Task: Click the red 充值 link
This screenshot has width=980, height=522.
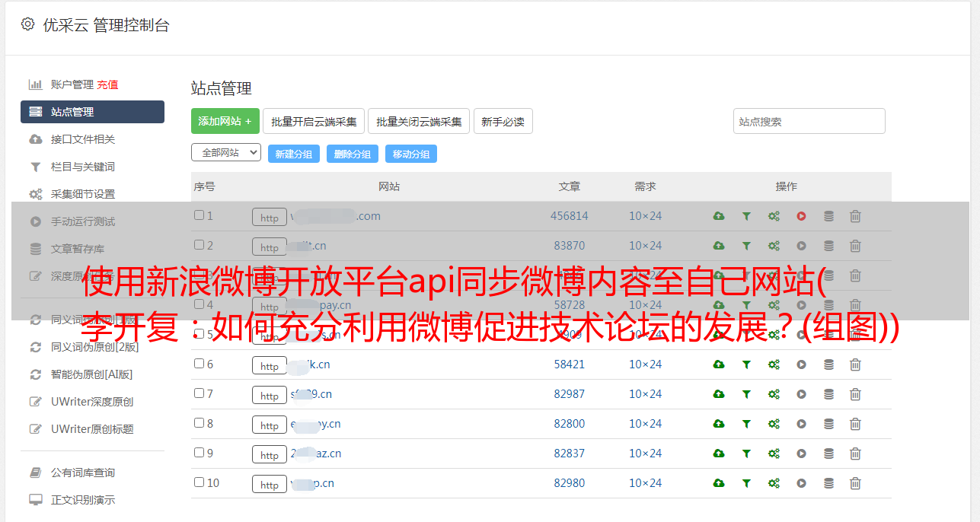Action: (x=107, y=84)
